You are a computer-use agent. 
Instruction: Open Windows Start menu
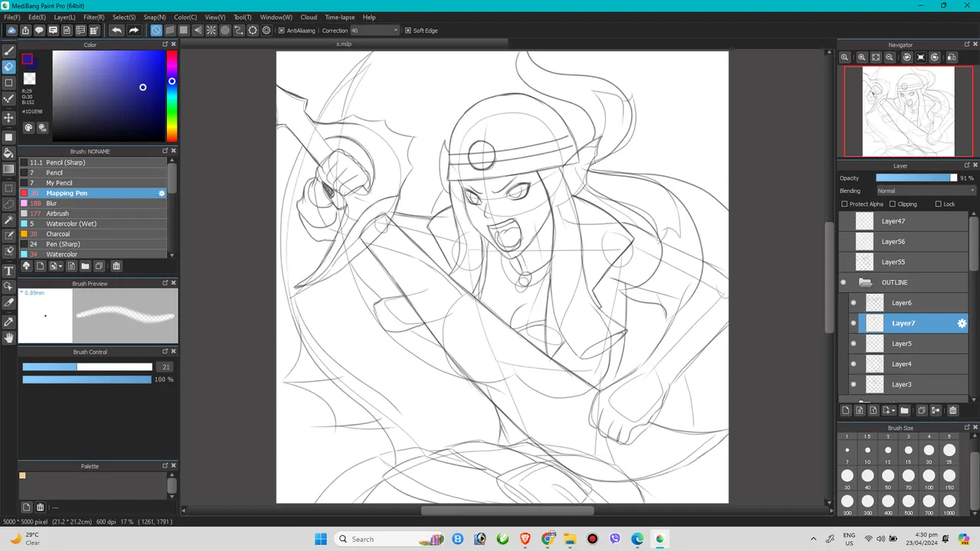click(320, 539)
